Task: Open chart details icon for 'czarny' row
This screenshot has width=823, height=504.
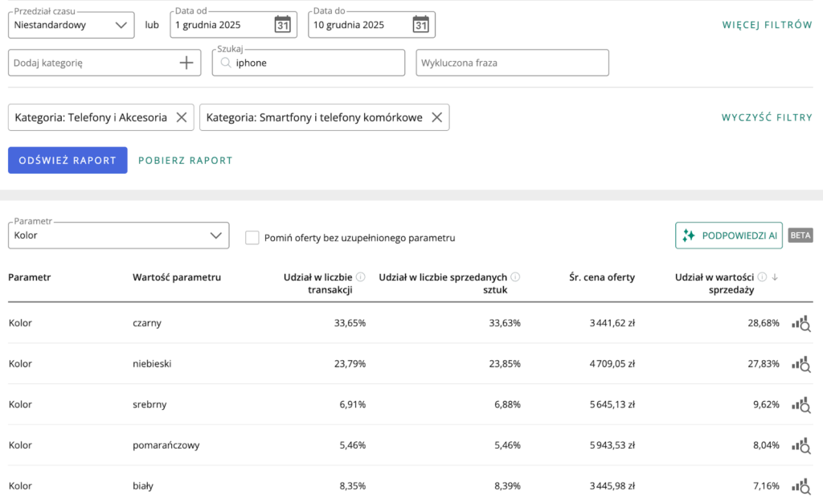Action: tap(800, 323)
